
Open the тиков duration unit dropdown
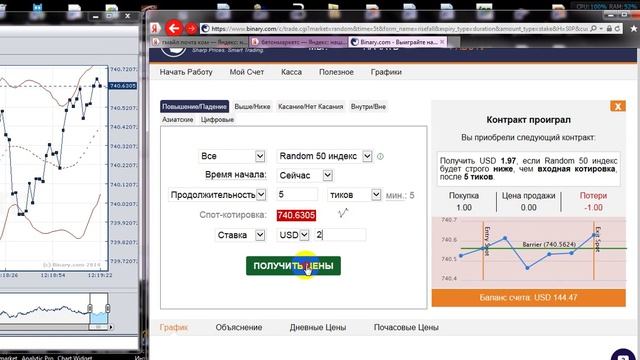point(354,195)
